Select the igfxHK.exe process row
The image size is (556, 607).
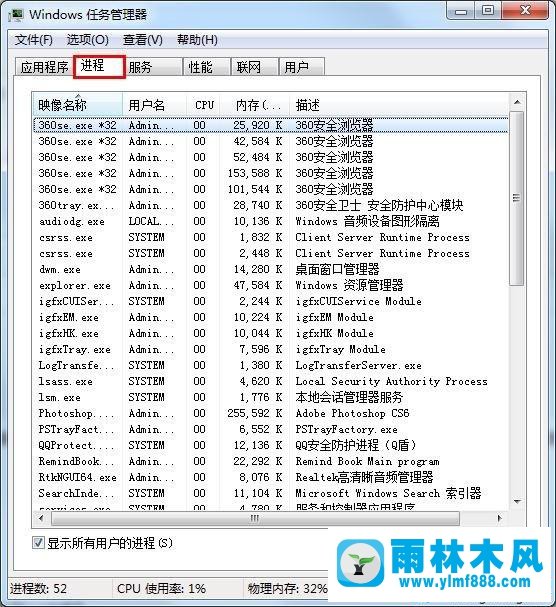(271, 333)
